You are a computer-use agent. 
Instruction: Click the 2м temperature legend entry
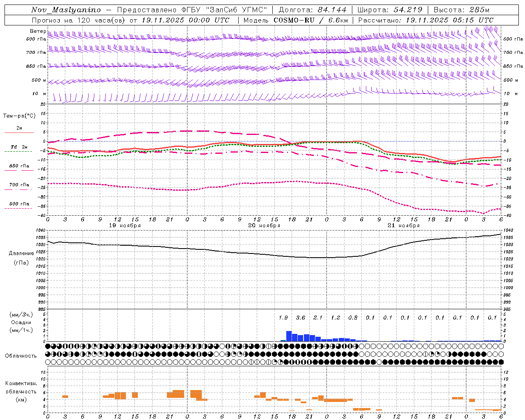tap(19, 128)
